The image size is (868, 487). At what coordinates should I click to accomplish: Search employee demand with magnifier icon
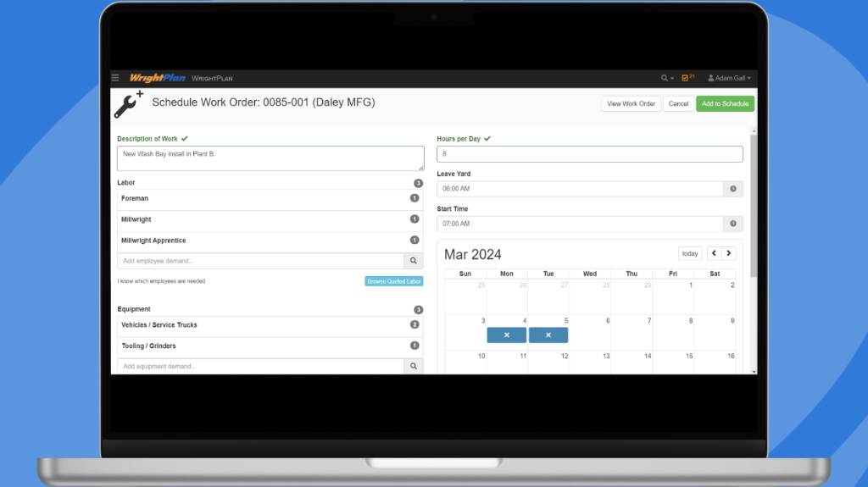[414, 261]
